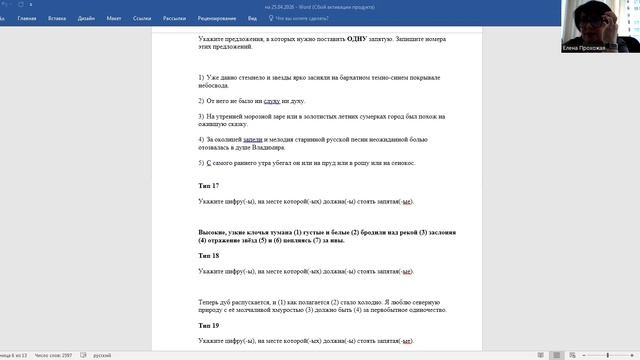Open the Ссылки ribbon tab
The image size is (640, 360).
tap(142, 18)
